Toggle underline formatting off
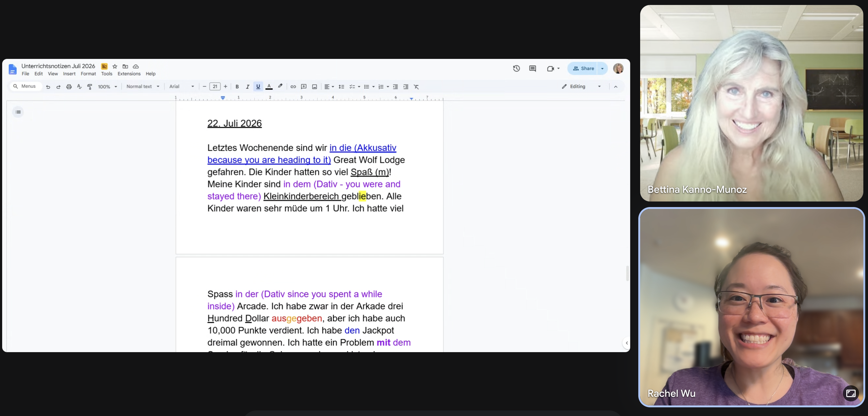Viewport: 868px width, 416px height. point(258,87)
